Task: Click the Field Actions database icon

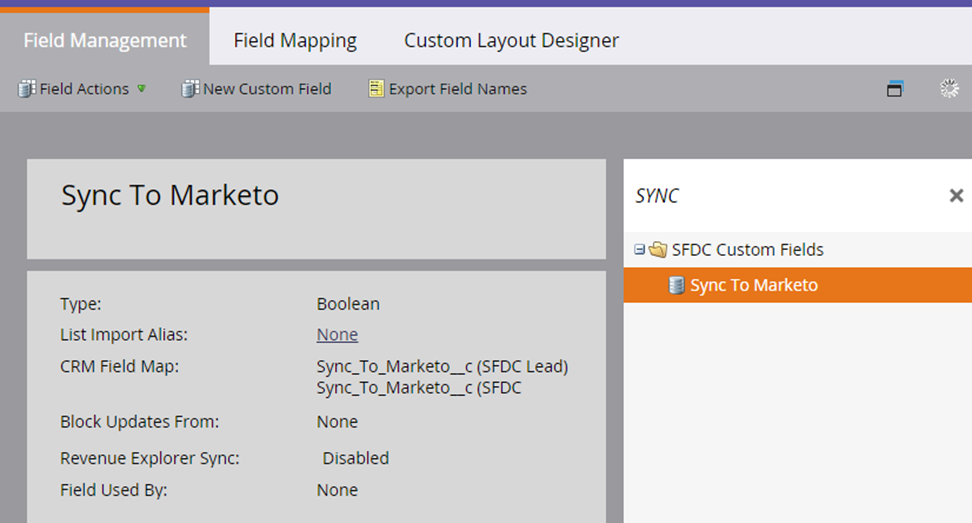Action: [27, 89]
